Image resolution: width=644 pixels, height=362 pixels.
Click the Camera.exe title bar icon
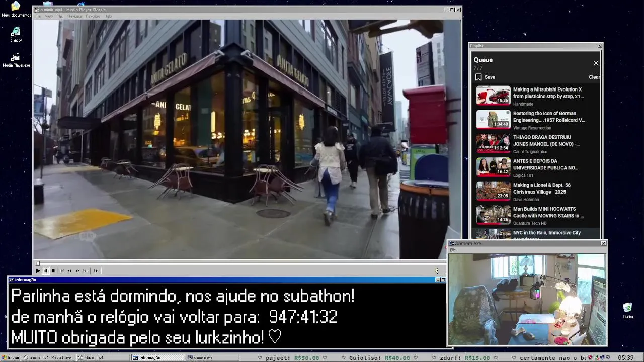(452, 244)
